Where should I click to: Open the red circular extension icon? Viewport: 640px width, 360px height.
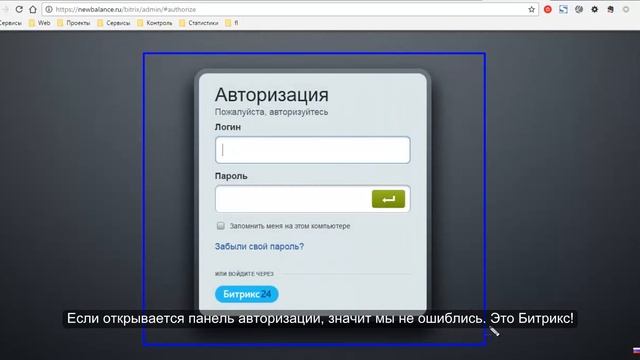548,9
